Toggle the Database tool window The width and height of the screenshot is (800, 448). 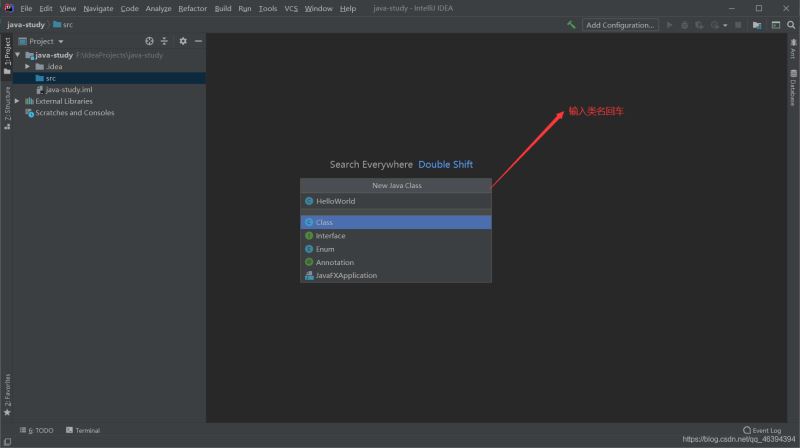792,92
